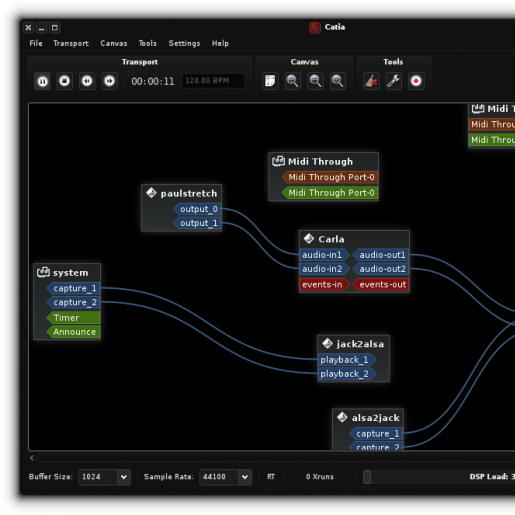Select jack2alsa playback_2 port
The width and height of the screenshot is (515, 515).
pos(347,374)
